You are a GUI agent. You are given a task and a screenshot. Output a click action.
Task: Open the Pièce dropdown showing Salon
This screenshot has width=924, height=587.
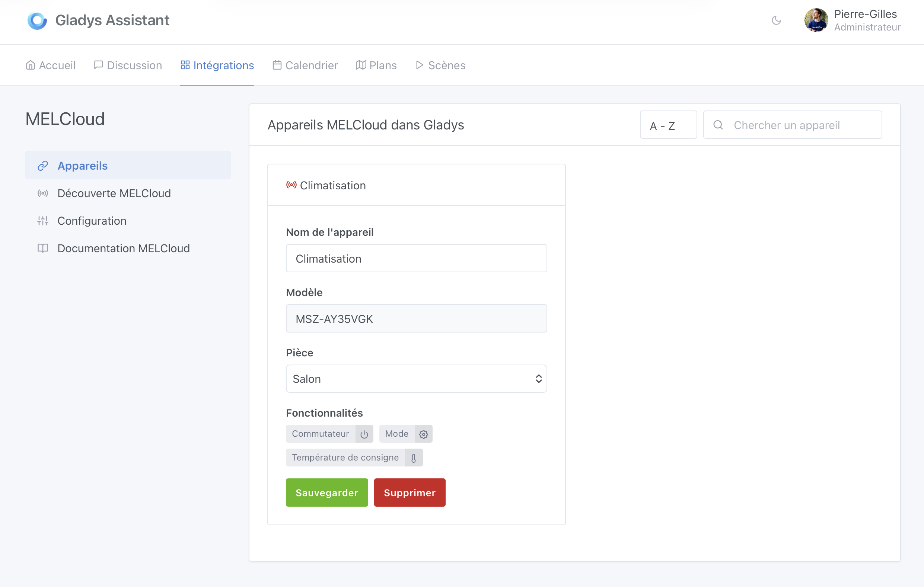[416, 379]
